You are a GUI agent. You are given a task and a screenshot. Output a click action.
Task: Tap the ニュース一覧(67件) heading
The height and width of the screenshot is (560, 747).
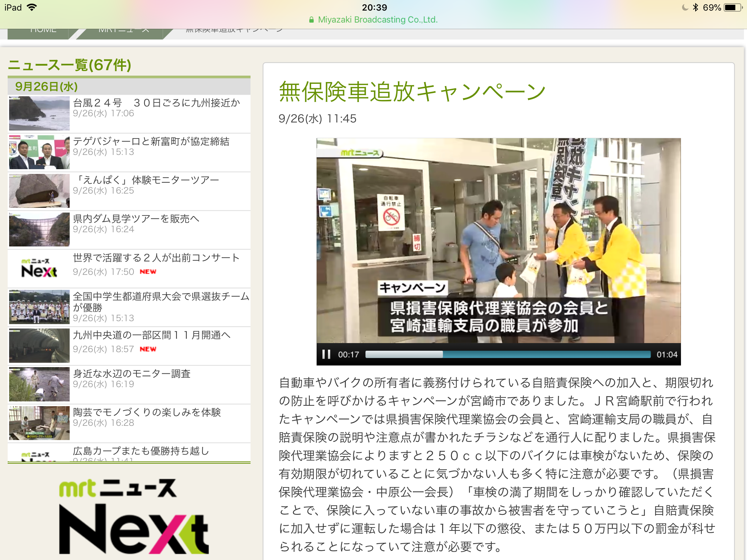pos(70,65)
